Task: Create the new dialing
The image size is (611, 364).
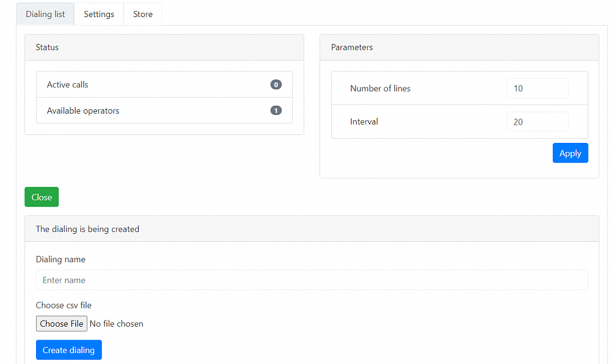Action: [68, 349]
